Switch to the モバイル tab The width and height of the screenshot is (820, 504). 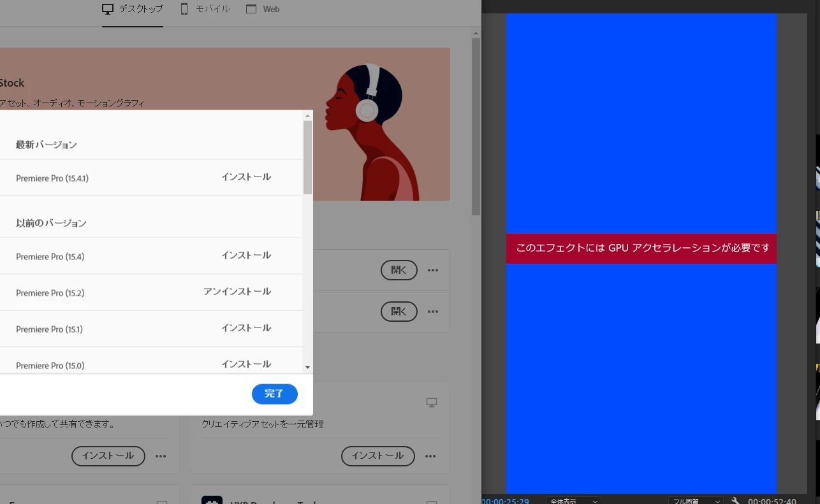(x=205, y=9)
